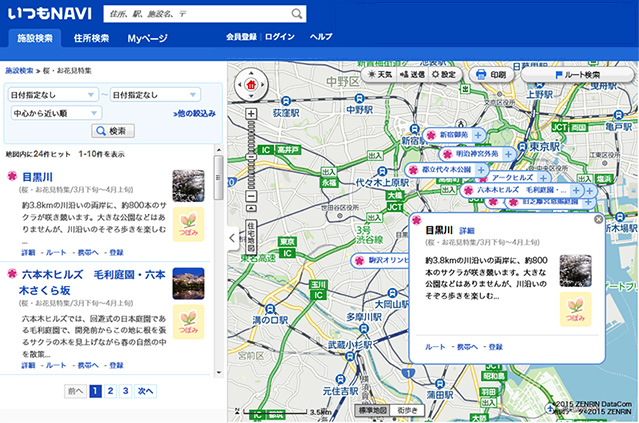Click 会員登録 in header
The width and height of the screenshot is (639, 423).
[x=241, y=37]
